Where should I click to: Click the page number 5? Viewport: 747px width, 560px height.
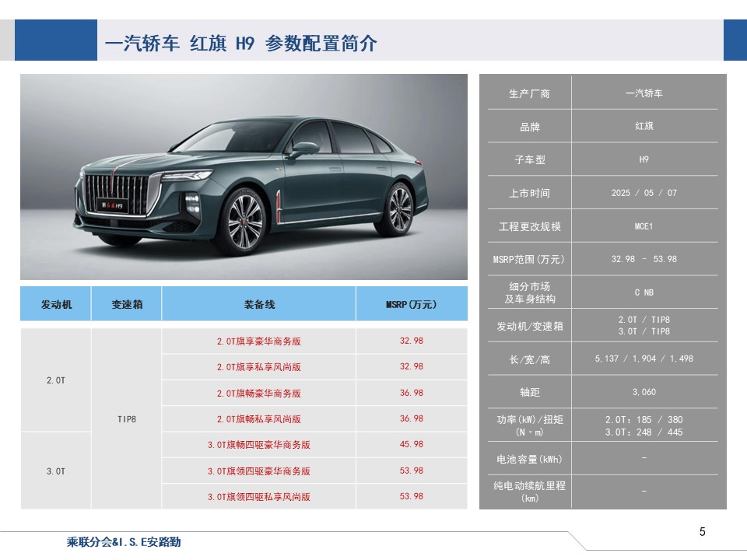[702, 532]
